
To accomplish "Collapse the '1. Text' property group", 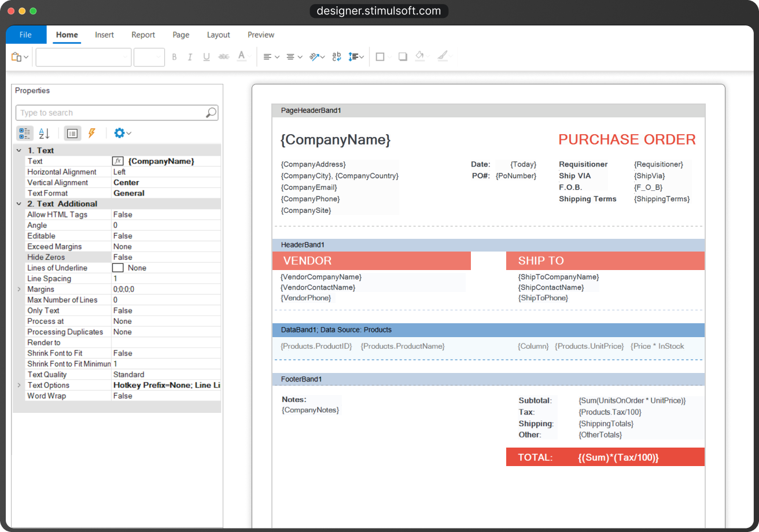I will click(x=19, y=150).
